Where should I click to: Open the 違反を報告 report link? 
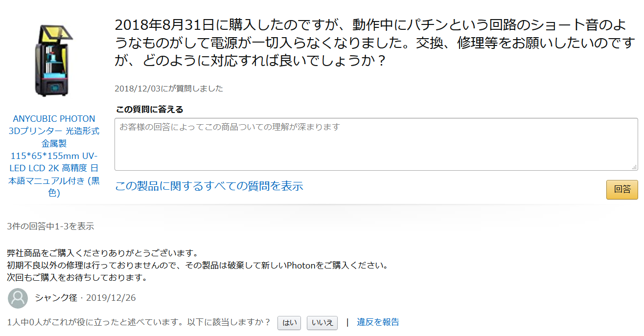click(378, 322)
